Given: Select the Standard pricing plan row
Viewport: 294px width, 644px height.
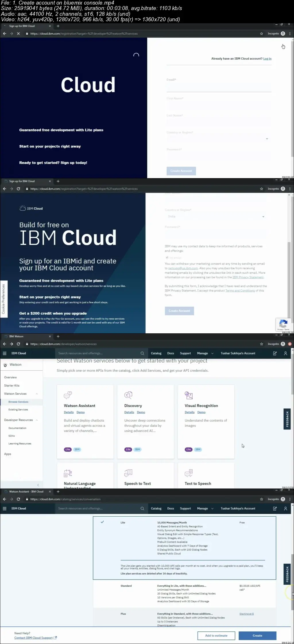Looking at the screenshot, I should pyautogui.click(x=184, y=594).
